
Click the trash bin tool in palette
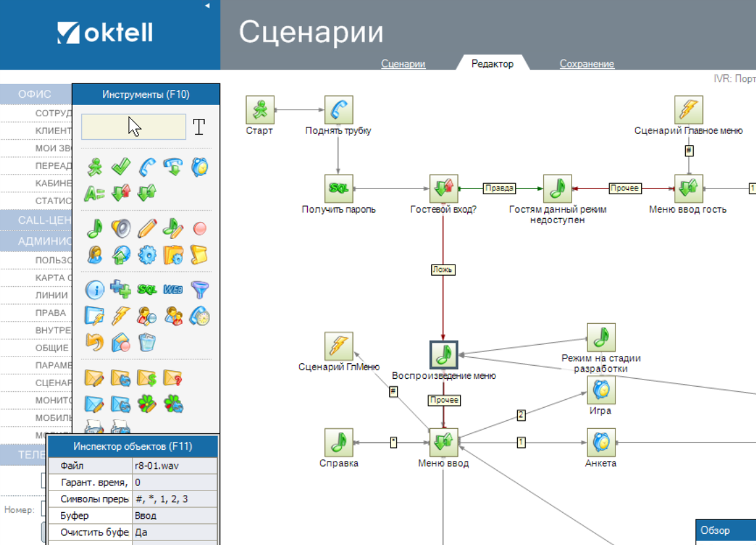pos(148,341)
